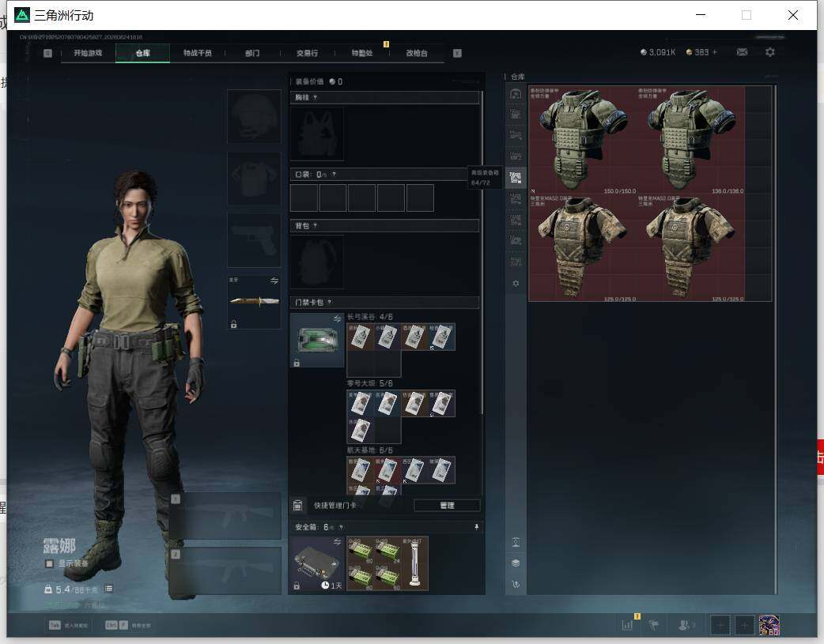Open the mail envelope icon
The width and height of the screenshot is (824, 644).
pyautogui.click(x=742, y=52)
